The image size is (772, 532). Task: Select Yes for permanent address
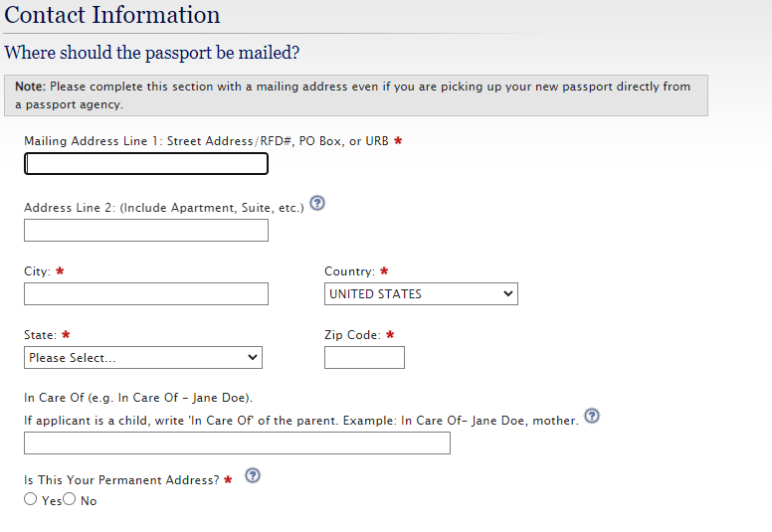31,500
